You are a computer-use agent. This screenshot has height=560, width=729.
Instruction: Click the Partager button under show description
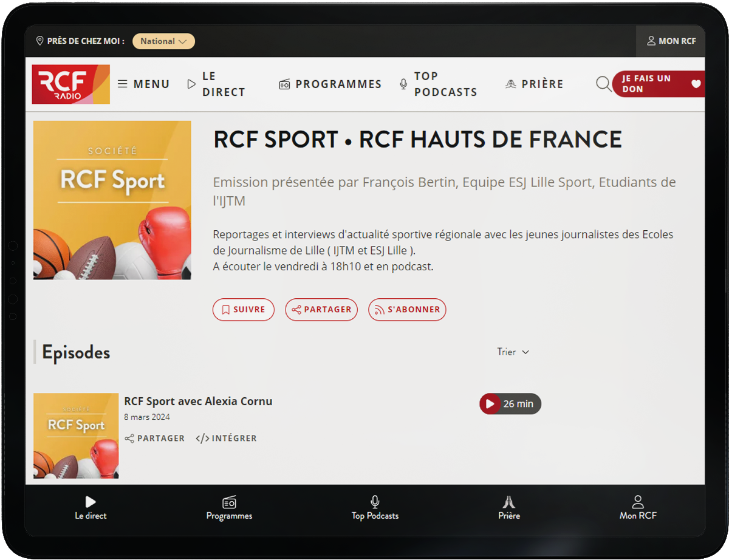point(321,310)
